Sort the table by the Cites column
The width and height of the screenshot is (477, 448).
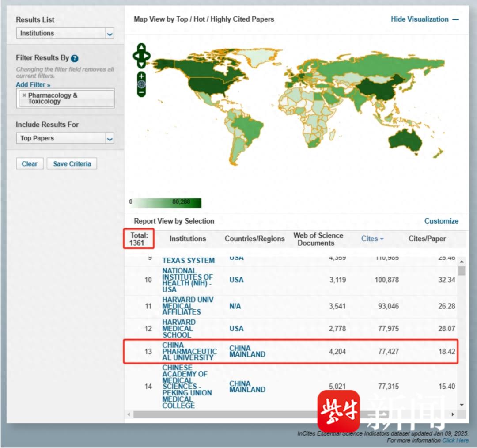click(372, 239)
